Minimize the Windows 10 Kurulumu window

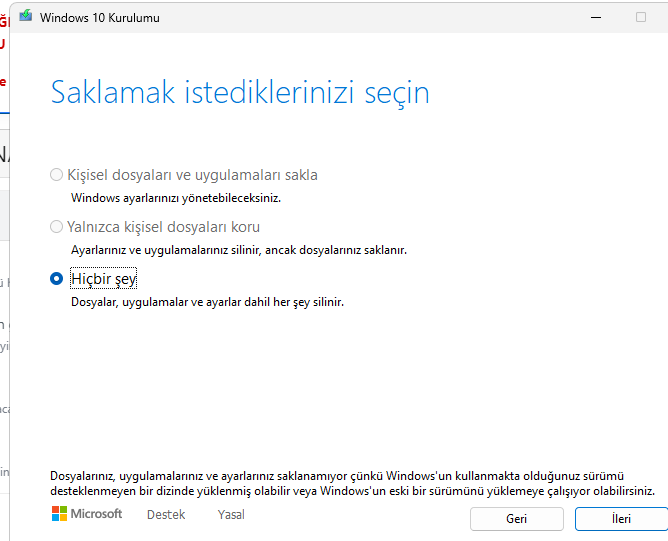coord(596,17)
